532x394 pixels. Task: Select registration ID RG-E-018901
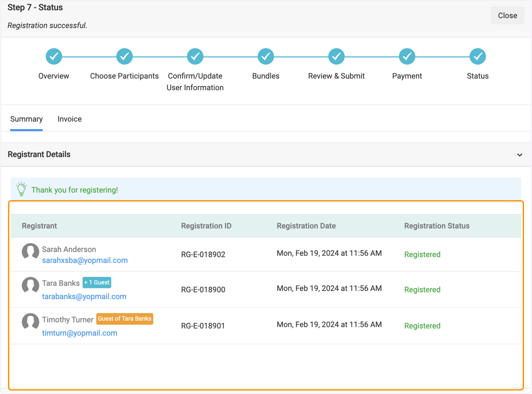tap(203, 326)
